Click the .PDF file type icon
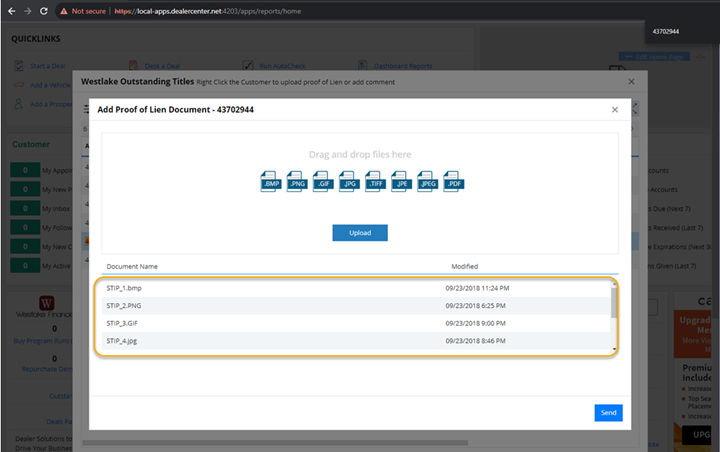The width and height of the screenshot is (720, 452). pos(454,181)
